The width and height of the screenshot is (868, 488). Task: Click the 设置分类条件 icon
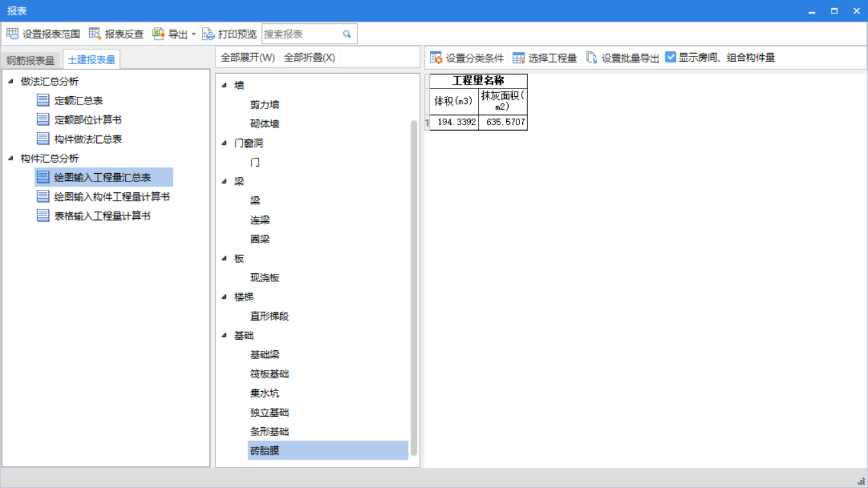[x=436, y=58]
